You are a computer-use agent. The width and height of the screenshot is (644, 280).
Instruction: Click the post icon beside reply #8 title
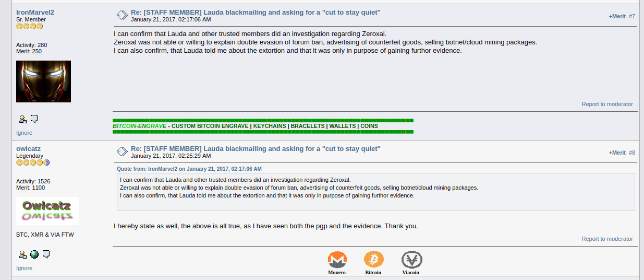pos(122,151)
